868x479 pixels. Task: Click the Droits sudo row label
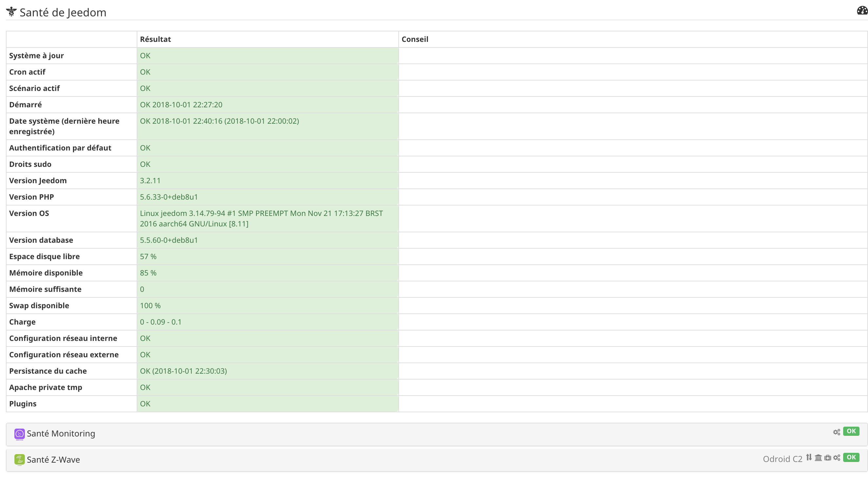(30, 164)
